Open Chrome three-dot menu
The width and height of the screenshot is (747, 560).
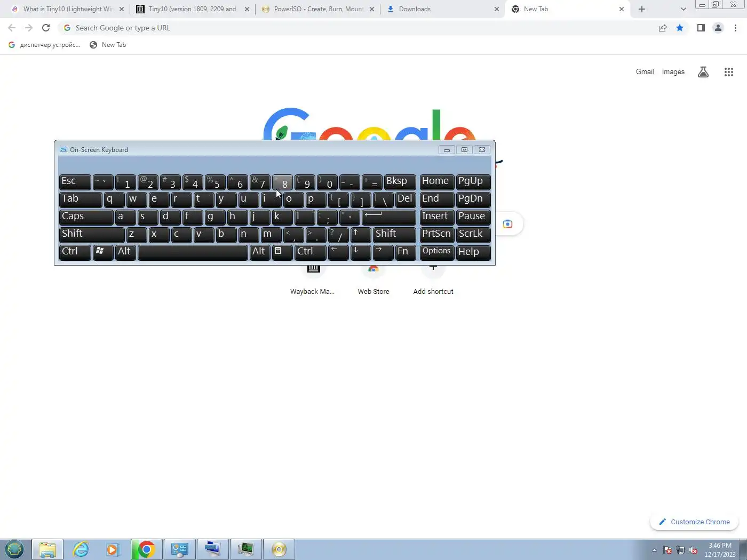[736, 28]
